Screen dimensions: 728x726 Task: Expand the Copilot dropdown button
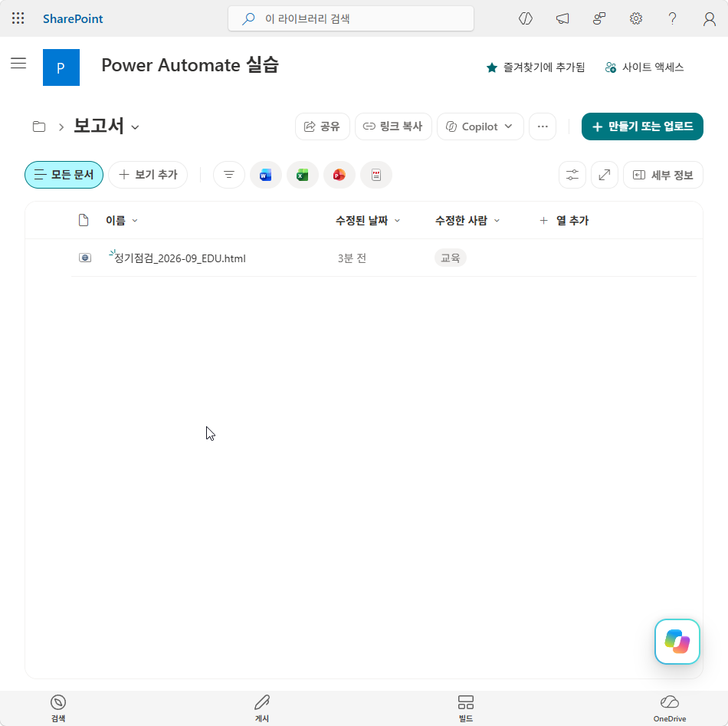coord(480,126)
